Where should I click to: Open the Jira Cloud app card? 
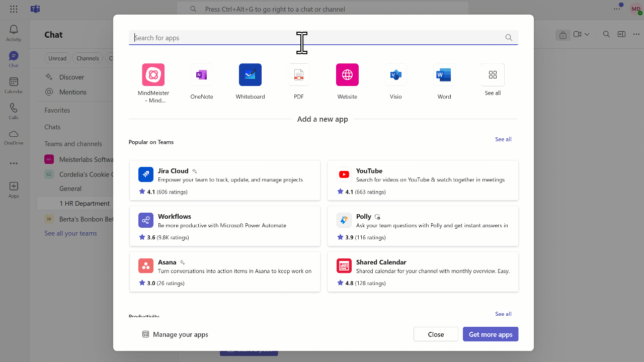pos(225,180)
